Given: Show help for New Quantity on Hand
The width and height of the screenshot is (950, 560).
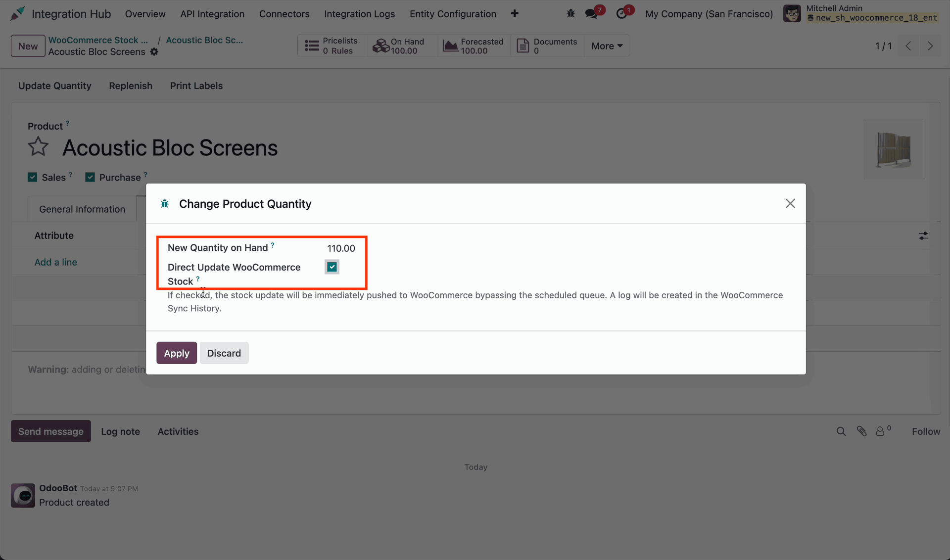Looking at the screenshot, I should (273, 245).
